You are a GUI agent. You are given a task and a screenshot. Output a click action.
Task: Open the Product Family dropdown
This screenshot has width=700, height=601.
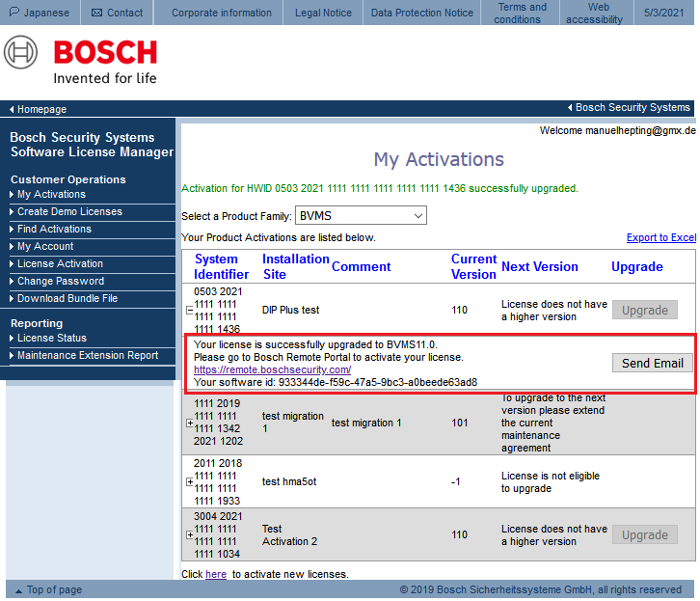[x=361, y=216]
